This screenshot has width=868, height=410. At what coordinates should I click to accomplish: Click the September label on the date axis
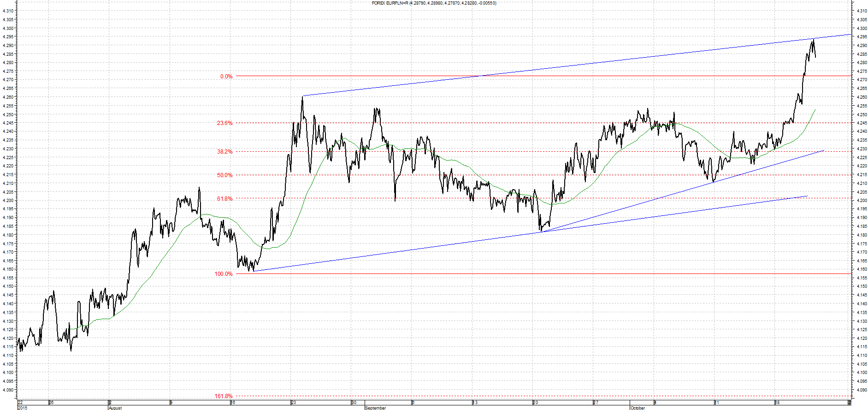(376, 408)
